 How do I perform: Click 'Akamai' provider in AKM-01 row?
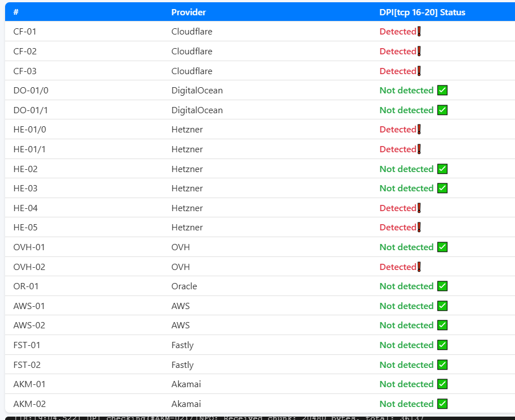point(186,384)
